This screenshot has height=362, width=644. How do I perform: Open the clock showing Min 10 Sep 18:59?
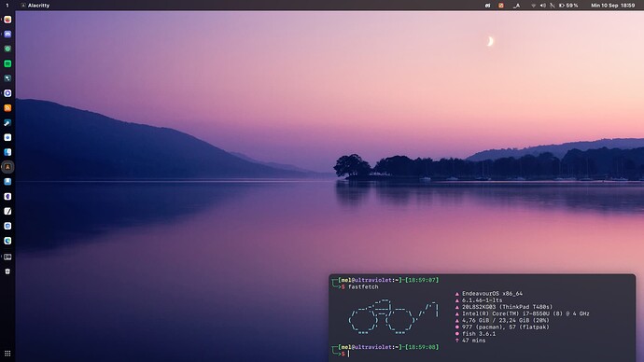(x=613, y=6)
